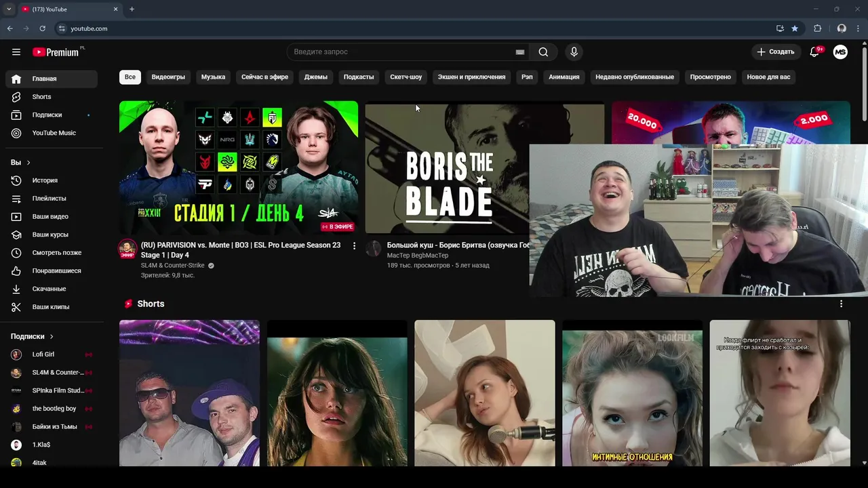Open Понравившиеся videos
The image size is (868, 488).
(x=52, y=271)
